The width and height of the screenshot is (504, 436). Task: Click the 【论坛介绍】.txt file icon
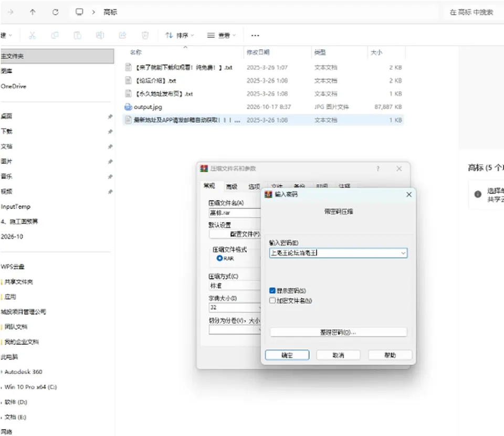click(x=128, y=80)
